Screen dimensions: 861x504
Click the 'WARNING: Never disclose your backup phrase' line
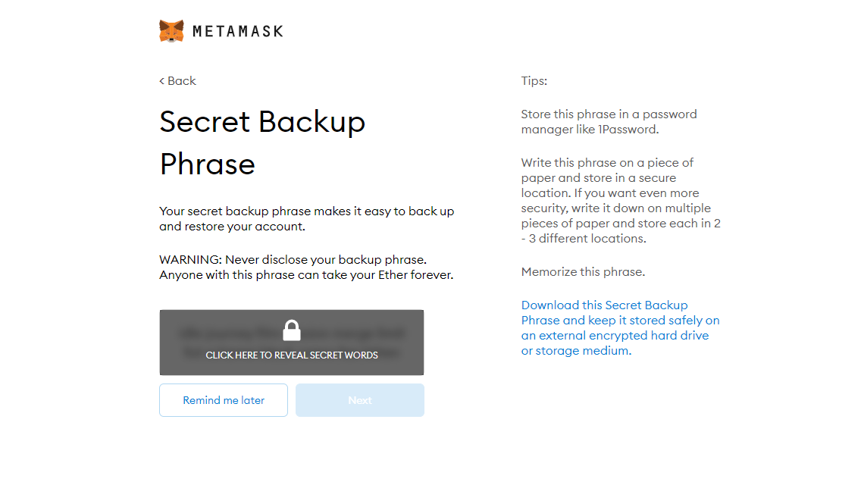pyautogui.click(x=293, y=260)
